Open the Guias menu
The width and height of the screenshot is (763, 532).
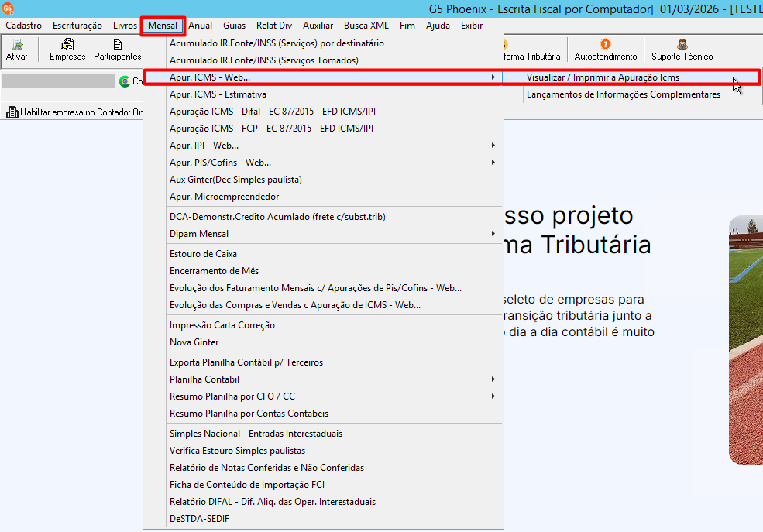[x=234, y=26]
